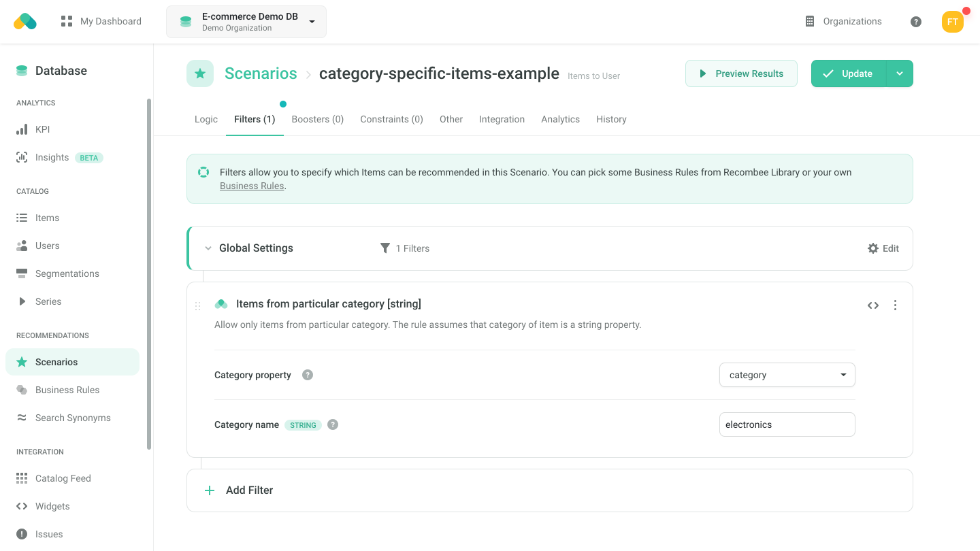Switch to the Boosters (0) tab
The height and width of the screenshot is (551, 980).
tap(317, 119)
